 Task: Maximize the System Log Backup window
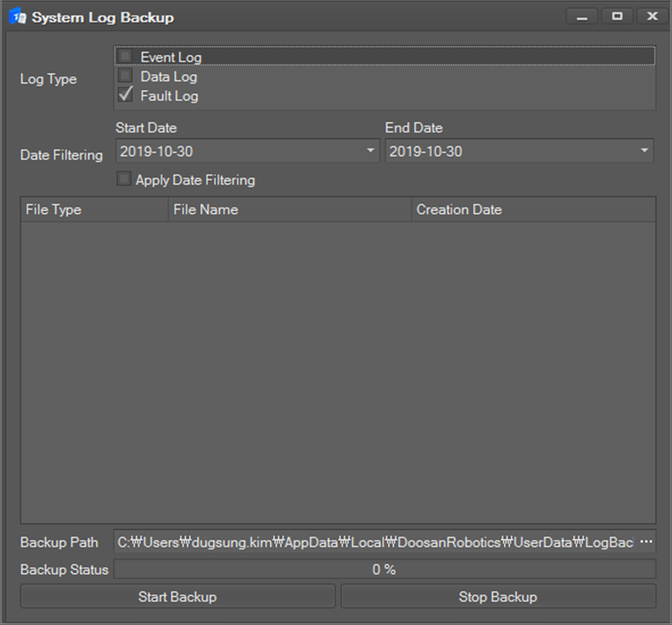(x=617, y=16)
